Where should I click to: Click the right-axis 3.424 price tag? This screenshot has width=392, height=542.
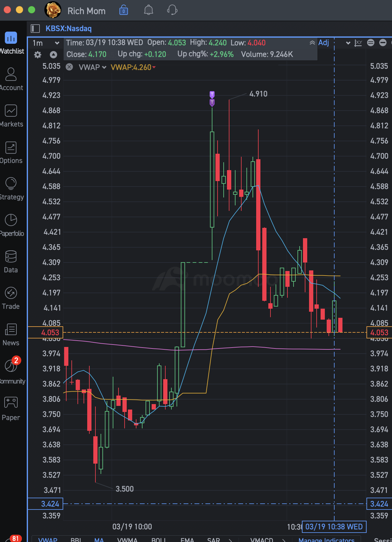tap(379, 504)
